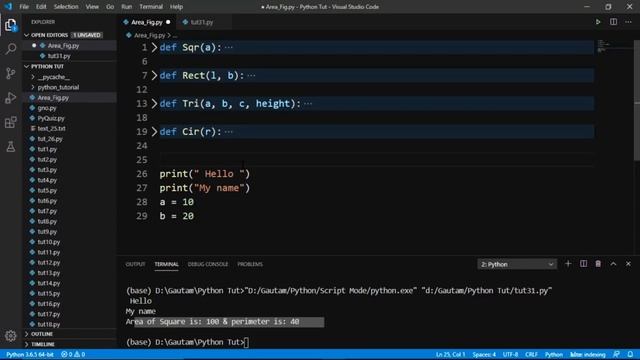Open the File menu
Viewport: 640px width, 360px height.
pos(24,7)
